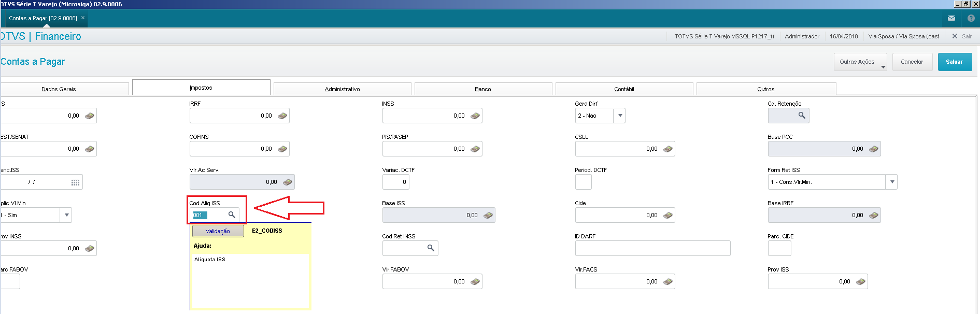
Task: Open the Outras Ações dropdown menu
Action: (860, 62)
